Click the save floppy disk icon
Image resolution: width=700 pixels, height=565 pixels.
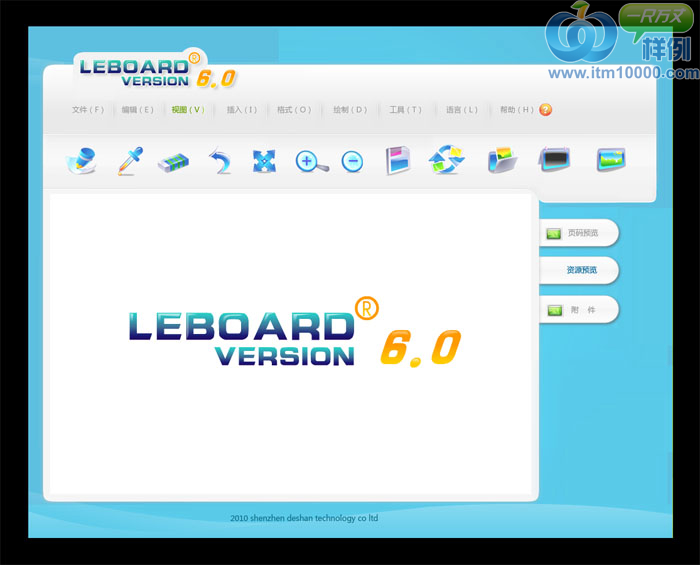[x=398, y=160]
